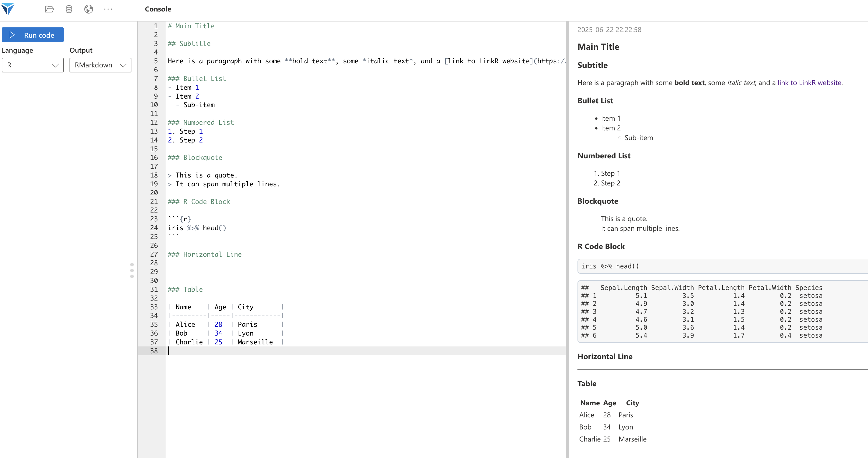Click the globe icon in top bar
Screen dimensions: 868x458
88,9
